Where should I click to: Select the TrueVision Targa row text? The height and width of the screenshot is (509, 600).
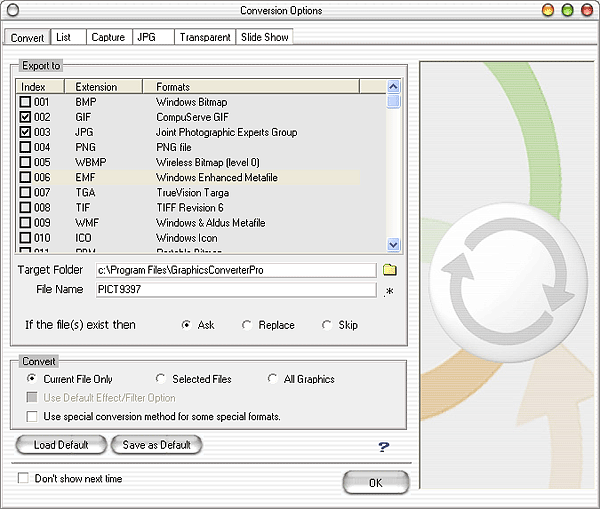tap(193, 193)
